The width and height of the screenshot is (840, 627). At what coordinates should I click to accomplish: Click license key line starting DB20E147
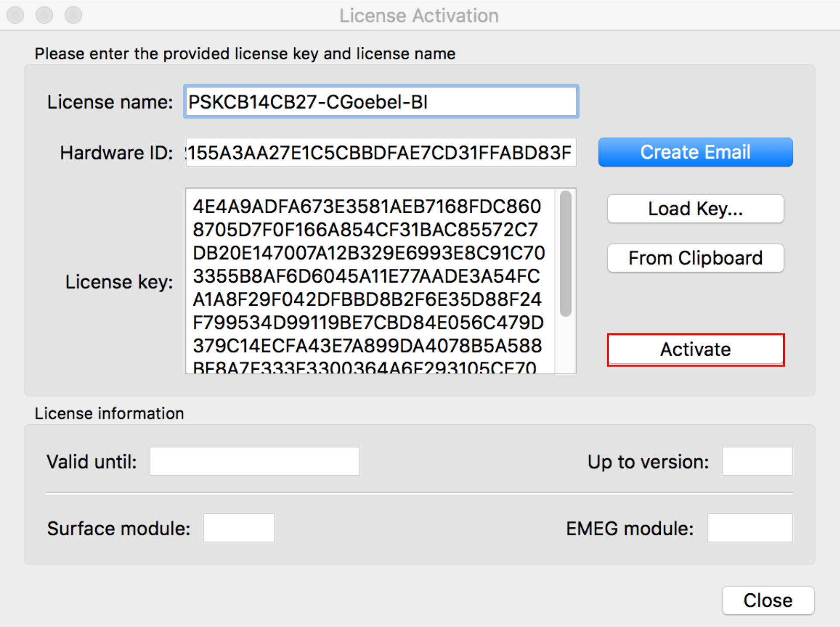369,253
